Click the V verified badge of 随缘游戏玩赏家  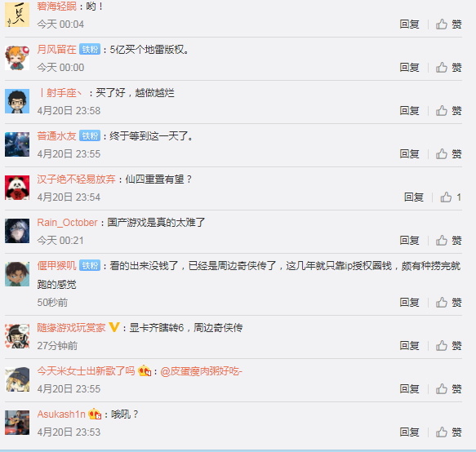[114, 327]
